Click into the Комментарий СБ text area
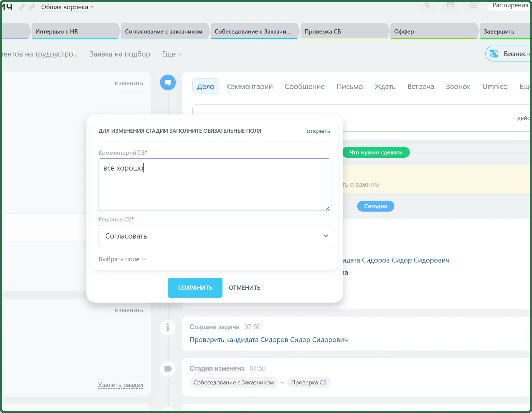 pos(214,185)
